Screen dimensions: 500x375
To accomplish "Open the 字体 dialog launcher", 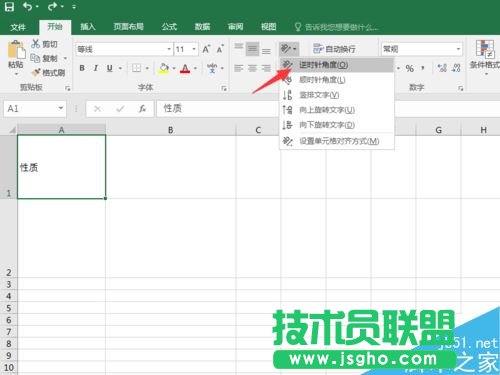I will point(224,88).
